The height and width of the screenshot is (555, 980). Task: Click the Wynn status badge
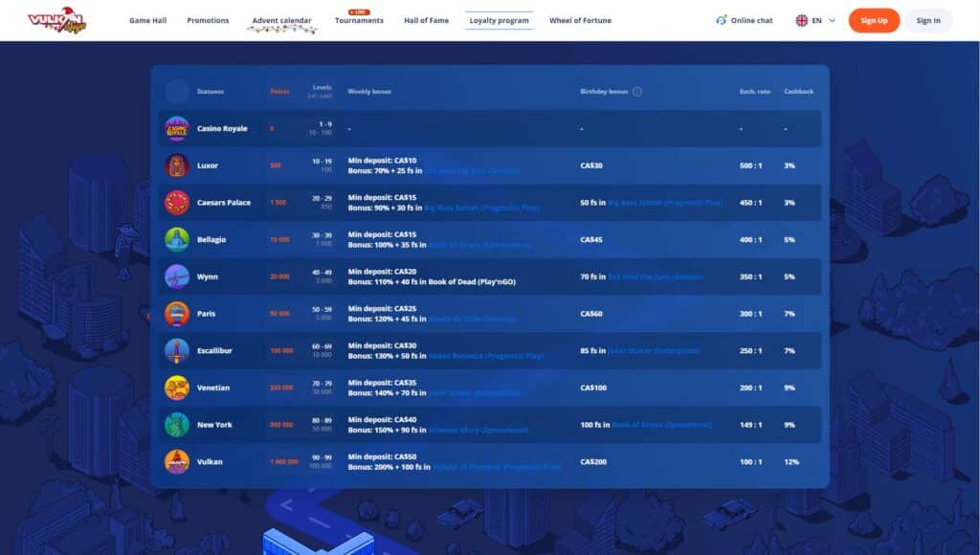(177, 277)
